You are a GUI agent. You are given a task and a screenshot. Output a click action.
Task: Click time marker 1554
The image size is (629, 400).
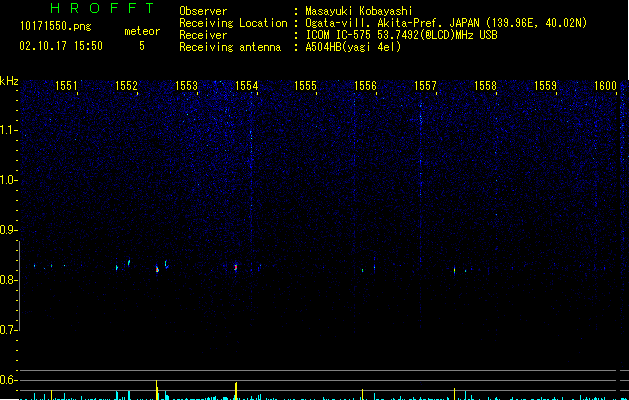tap(246, 86)
